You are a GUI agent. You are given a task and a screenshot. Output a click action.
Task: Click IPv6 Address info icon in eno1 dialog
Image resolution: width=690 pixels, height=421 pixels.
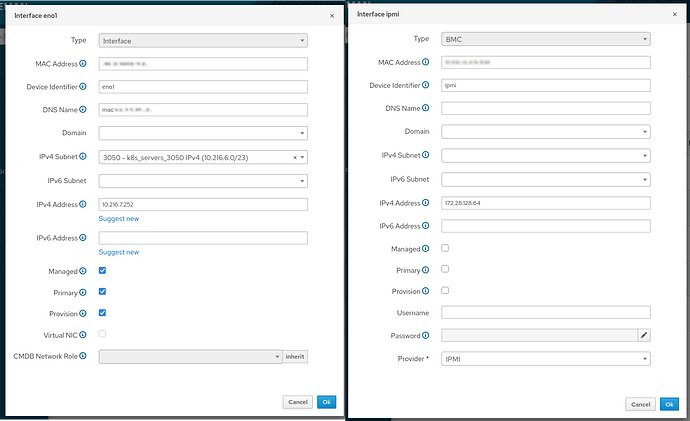click(83, 238)
